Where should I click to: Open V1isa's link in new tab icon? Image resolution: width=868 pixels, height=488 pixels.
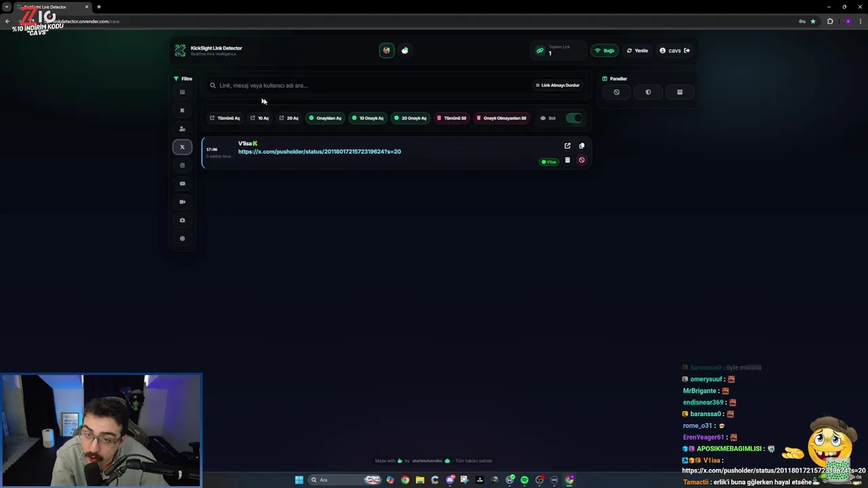pyautogui.click(x=568, y=146)
